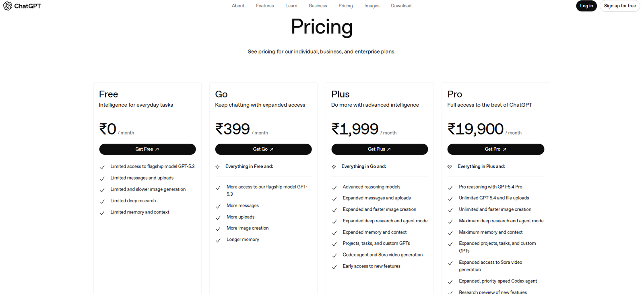Click Sign up for free
Image resolution: width=644 pixels, height=294 pixels.
click(620, 6)
